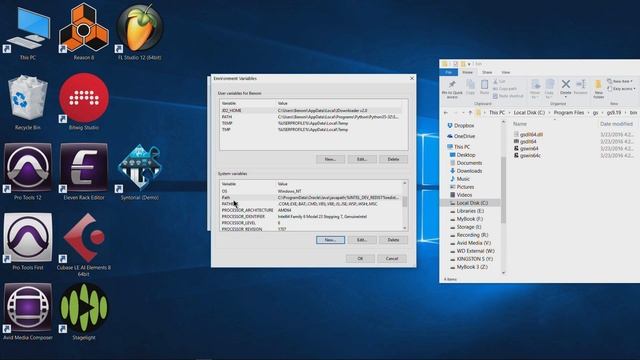The height and width of the screenshot is (360, 640).
Task: Select the Pro Tools First desktop icon
Action: click(x=28, y=241)
